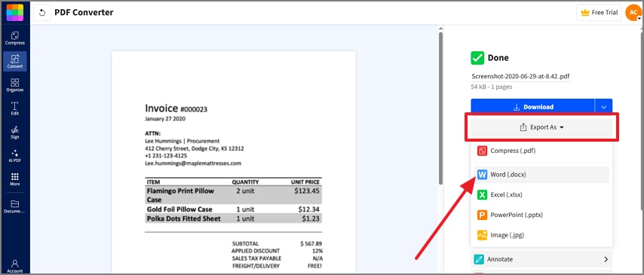The width and height of the screenshot is (644, 275).
Task: Open Account in the sidebar
Action: click(15, 265)
